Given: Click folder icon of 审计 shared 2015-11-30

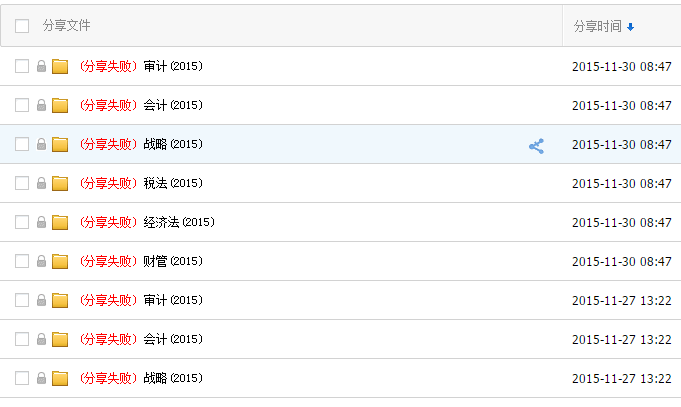Looking at the screenshot, I should (x=60, y=66).
